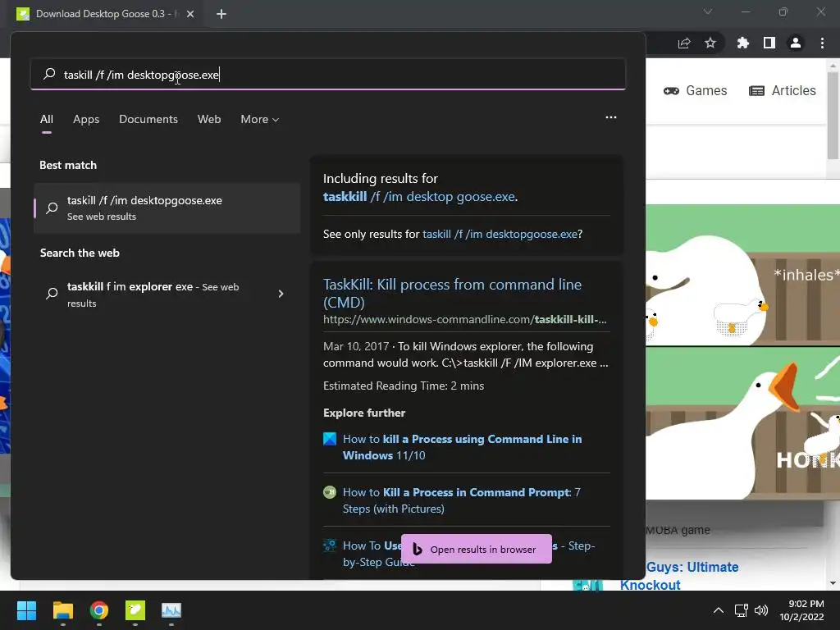Screen dimensions: 840x630
Task: Open Google Chrome from the taskbar
Action: 99,610
